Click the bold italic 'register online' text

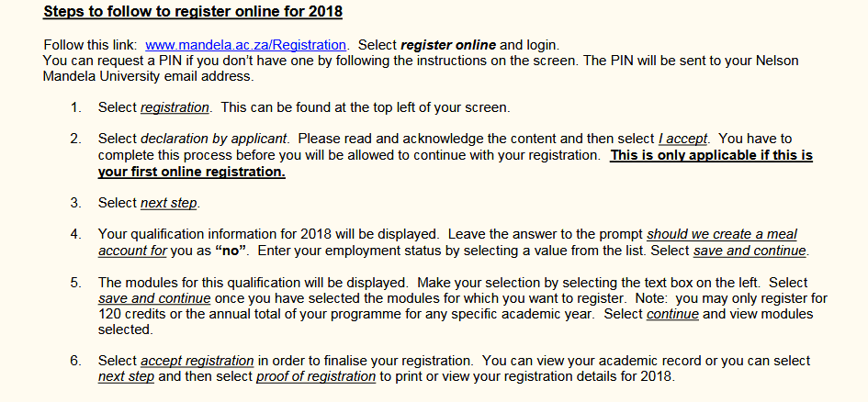click(448, 45)
